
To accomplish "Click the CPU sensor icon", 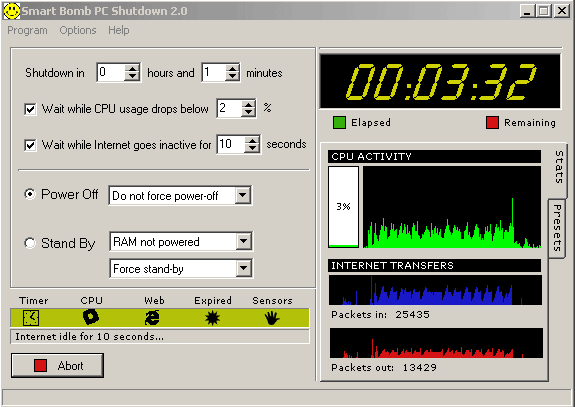I will click(x=91, y=317).
